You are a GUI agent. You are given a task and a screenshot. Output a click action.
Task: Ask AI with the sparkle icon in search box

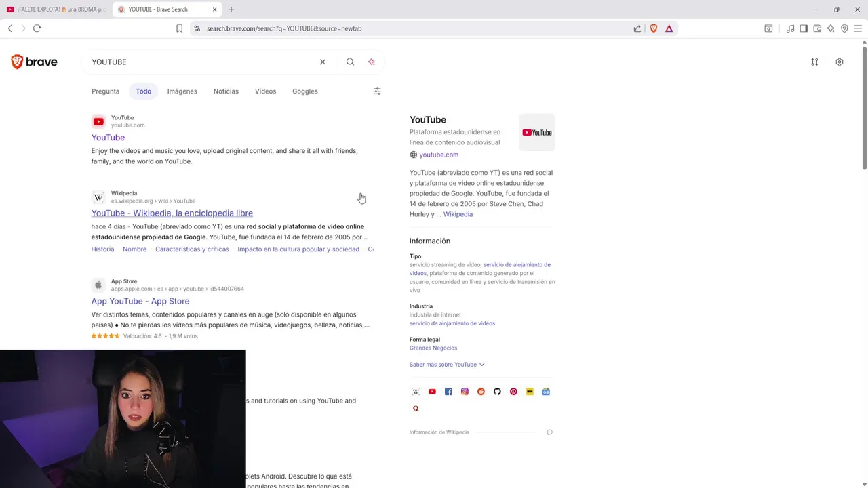(x=372, y=62)
